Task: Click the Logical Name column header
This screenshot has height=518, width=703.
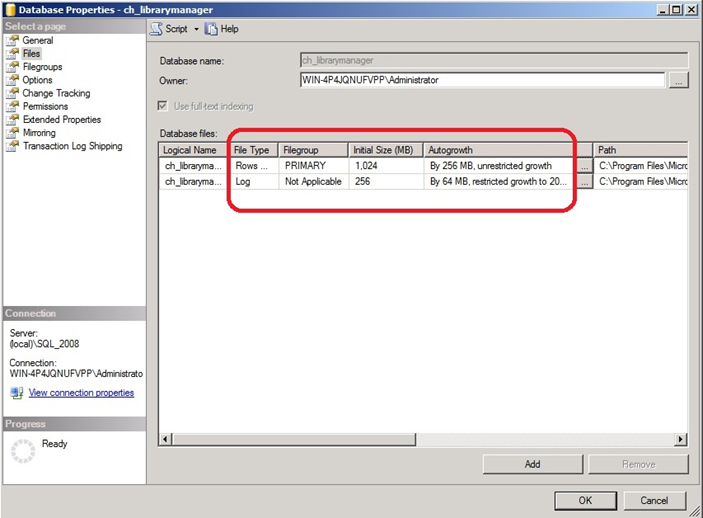Action: pyautogui.click(x=194, y=150)
